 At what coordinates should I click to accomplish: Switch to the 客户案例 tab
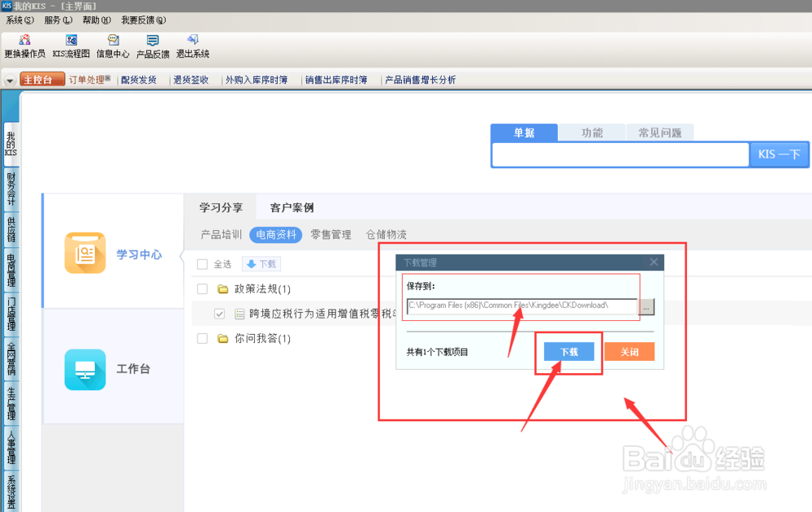(292, 207)
